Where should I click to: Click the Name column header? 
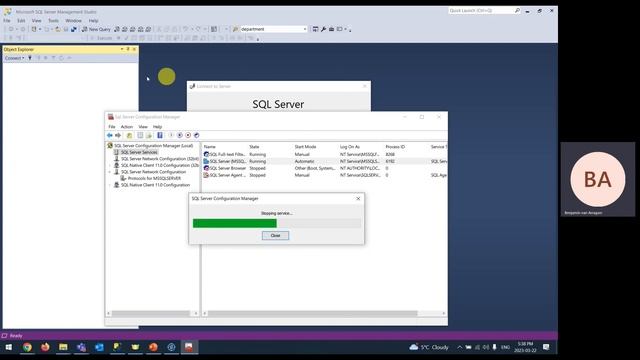(225, 147)
